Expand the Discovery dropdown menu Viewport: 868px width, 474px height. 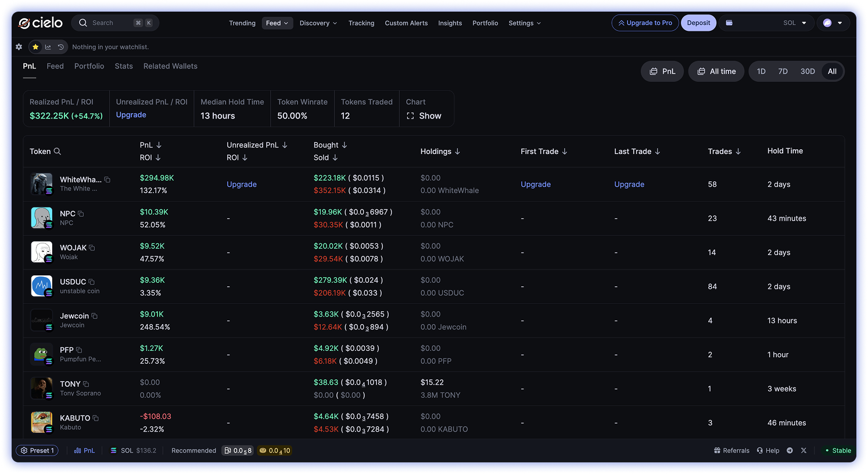(x=318, y=23)
